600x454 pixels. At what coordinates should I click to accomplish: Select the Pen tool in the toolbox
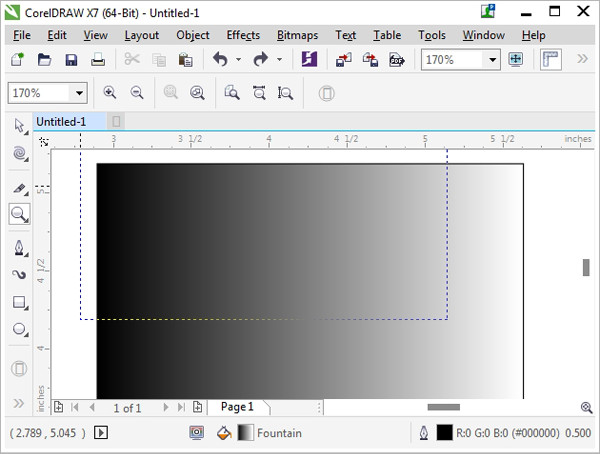click(x=19, y=248)
